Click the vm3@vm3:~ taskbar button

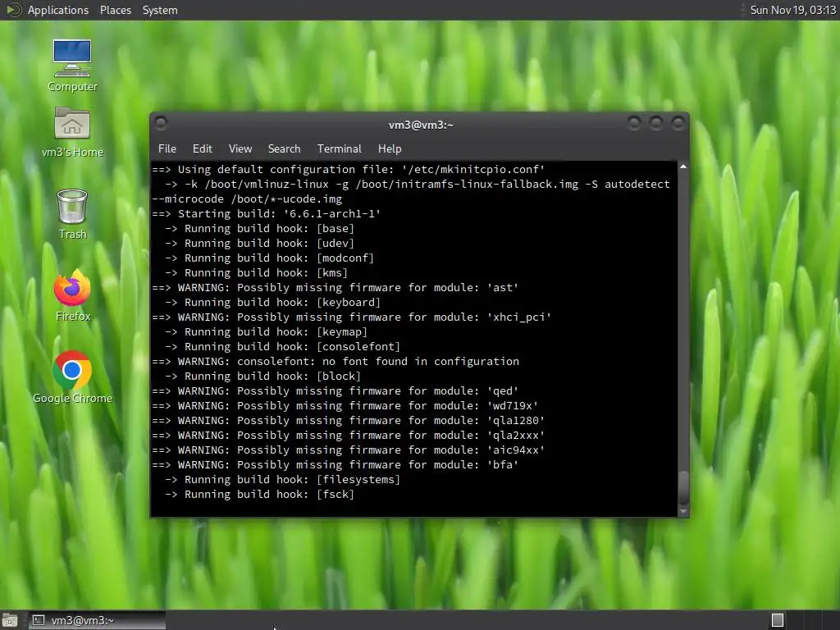pyautogui.click(x=97, y=620)
